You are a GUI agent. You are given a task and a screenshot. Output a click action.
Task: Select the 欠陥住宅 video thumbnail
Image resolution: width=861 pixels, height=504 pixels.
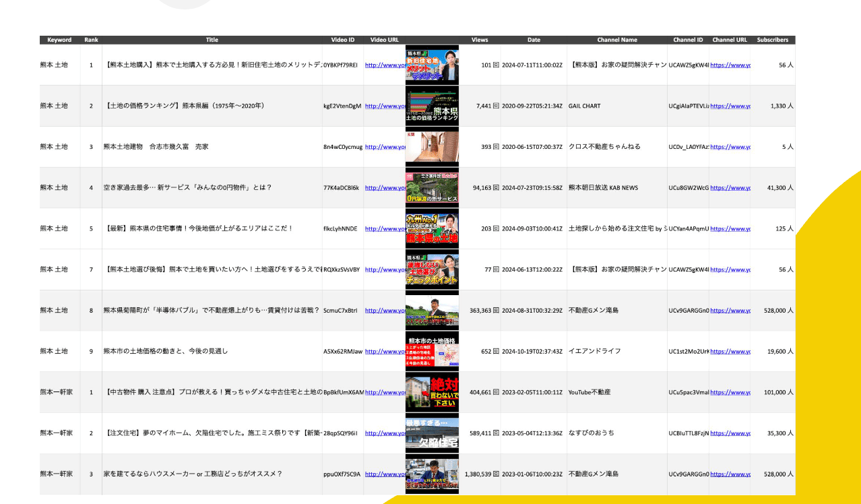coord(432,433)
